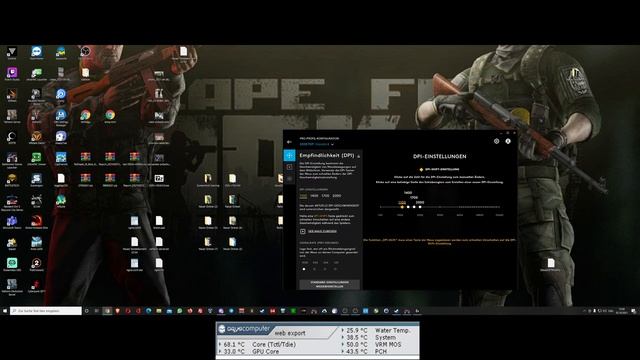Click Standard-Einstellungen wiederherstellen button
This screenshot has width=640, height=360.
(329, 284)
